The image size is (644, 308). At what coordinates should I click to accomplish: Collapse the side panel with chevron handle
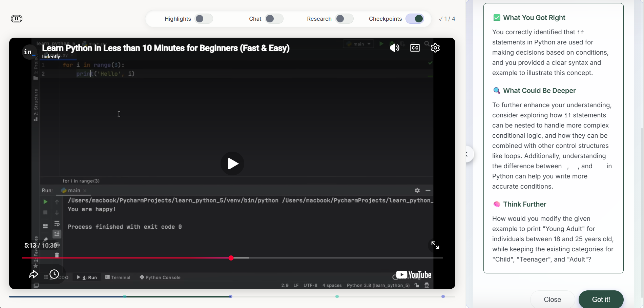(468, 154)
